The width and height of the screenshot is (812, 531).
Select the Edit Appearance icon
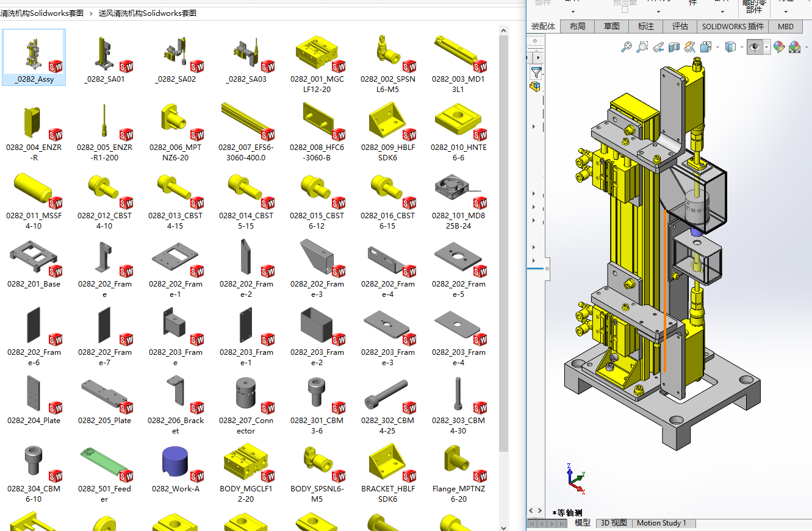coord(779,47)
